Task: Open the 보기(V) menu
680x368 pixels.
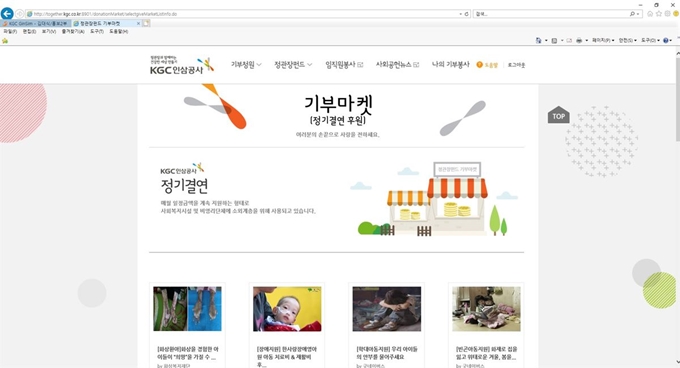Action: (x=49, y=32)
